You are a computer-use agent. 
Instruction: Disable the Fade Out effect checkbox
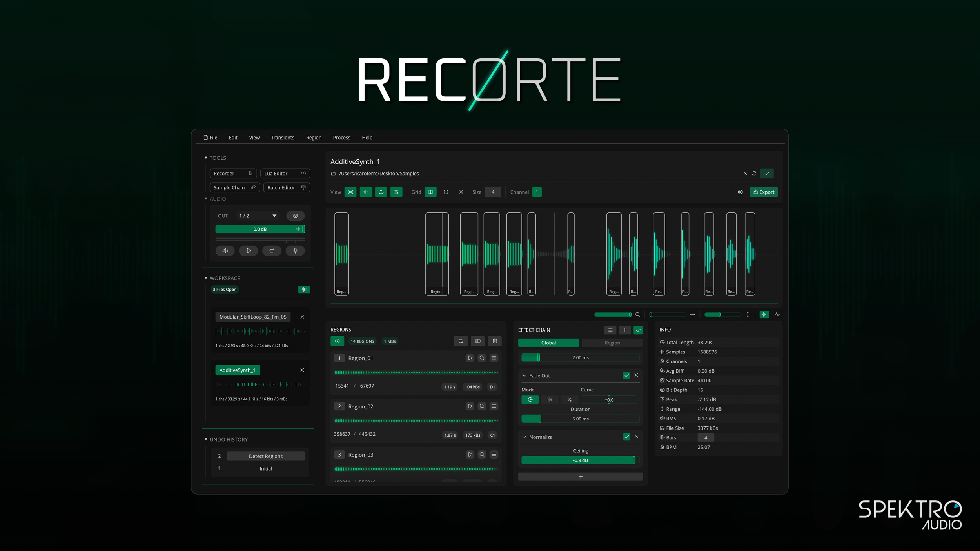click(626, 375)
